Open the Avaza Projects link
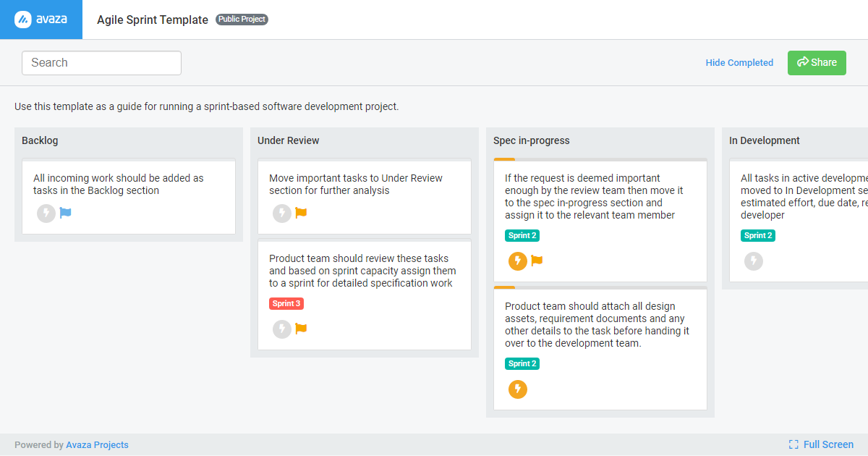Screen dimensions: 868x456 coord(97,445)
